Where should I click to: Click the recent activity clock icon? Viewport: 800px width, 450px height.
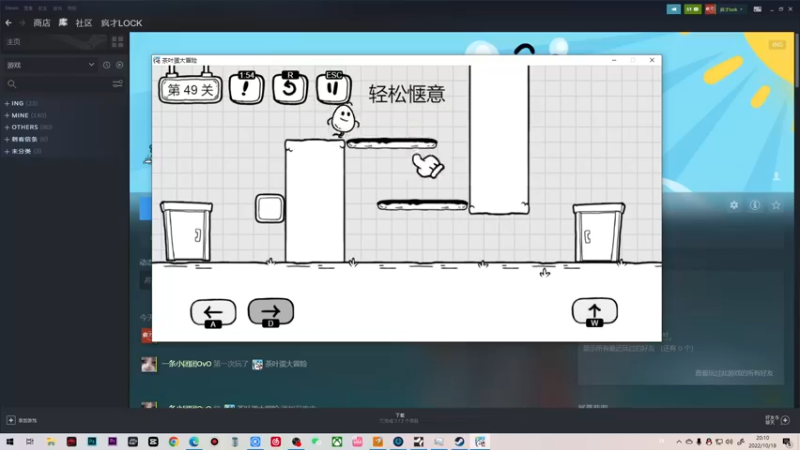pos(107,65)
